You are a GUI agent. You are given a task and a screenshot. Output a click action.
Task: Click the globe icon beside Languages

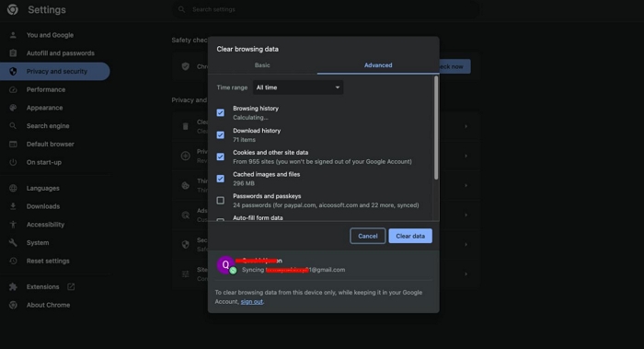pyautogui.click(x=13, y=188)
